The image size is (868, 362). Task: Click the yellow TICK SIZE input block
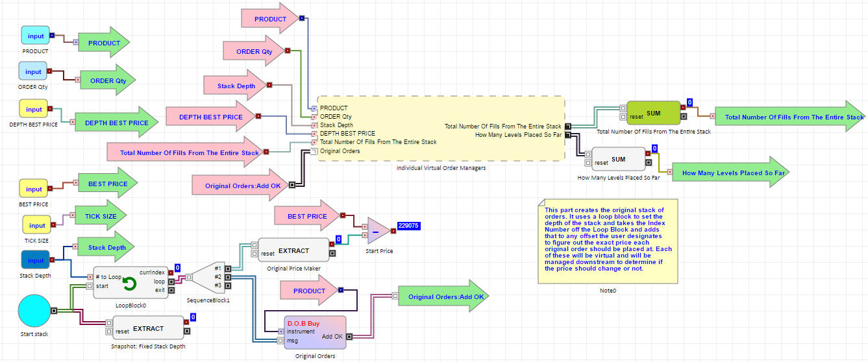tap(37, 225)
